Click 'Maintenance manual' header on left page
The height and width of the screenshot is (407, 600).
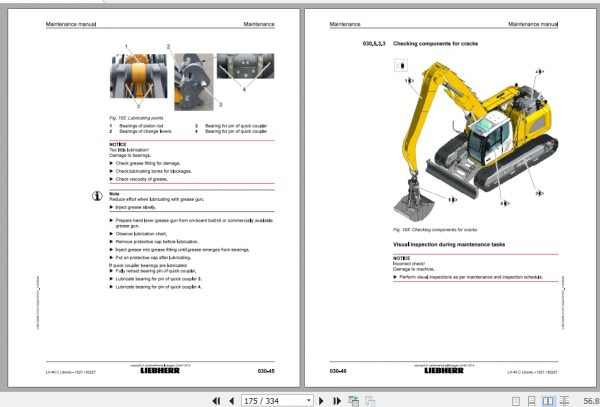click(71, 24)
